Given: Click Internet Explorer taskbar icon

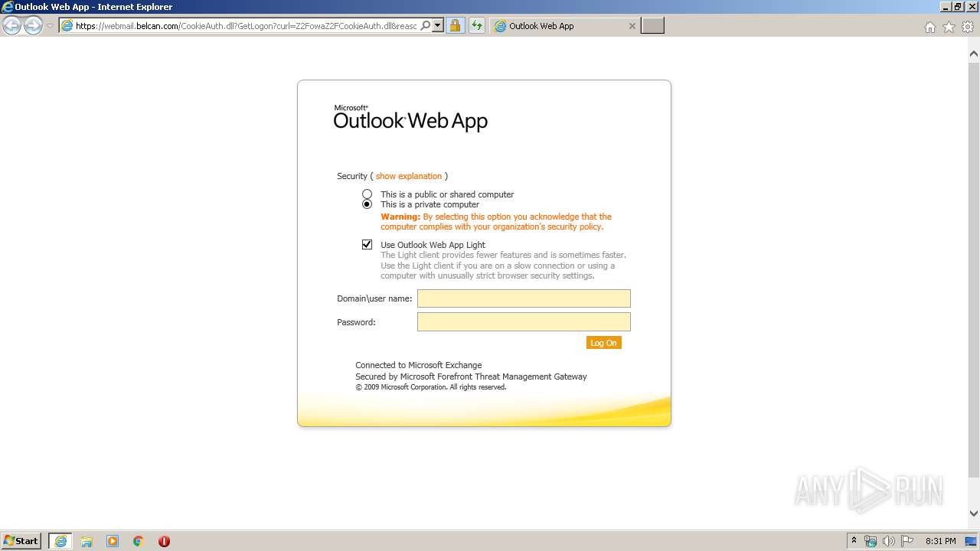Looking at the screenshot, I should click(60, 541).
